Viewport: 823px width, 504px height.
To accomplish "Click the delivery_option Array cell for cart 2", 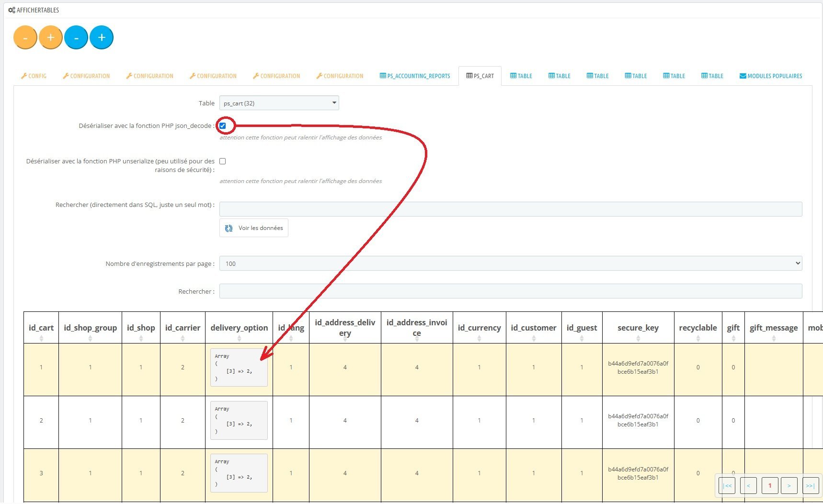I will pyautogui.click(x=239, y=420).
